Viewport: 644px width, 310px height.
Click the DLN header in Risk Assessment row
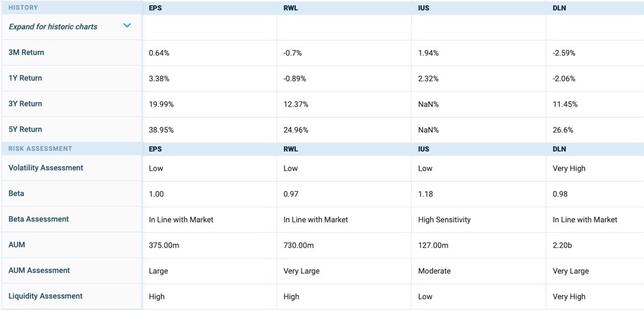pos(559,149)
